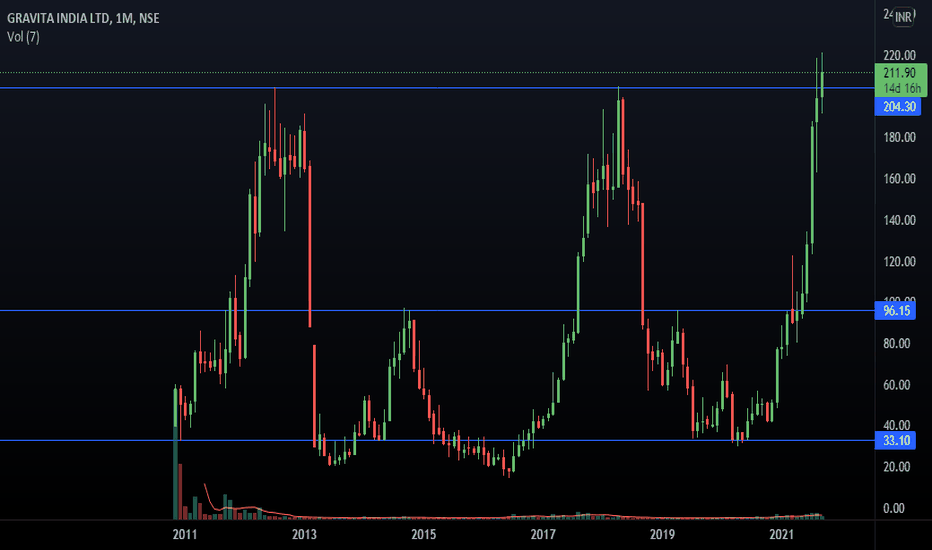Click the 160.00 price axis label

(899, 179)
